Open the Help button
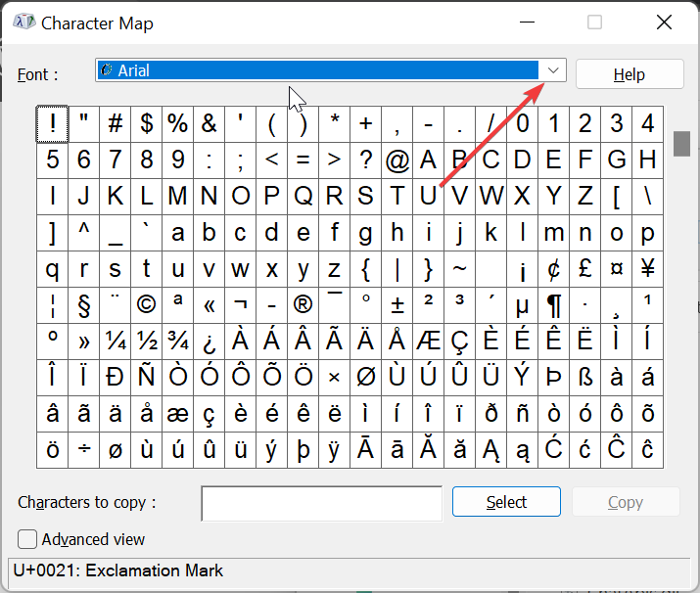Image resolution: width=700 pixels, height=593 pixels. click(630, 74)
